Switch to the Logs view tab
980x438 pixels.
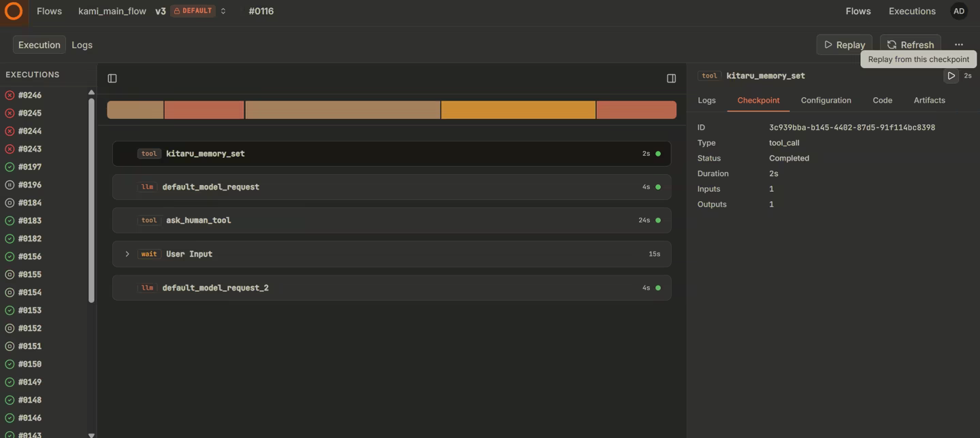tap(82, 45)
